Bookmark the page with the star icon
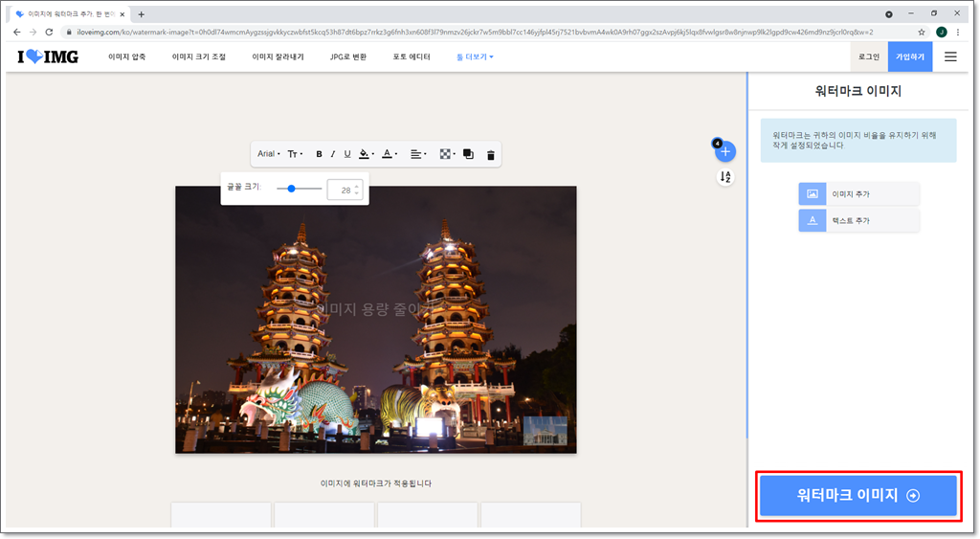The height and width of the screenshot is (539, 980). (x=922, y=32)
